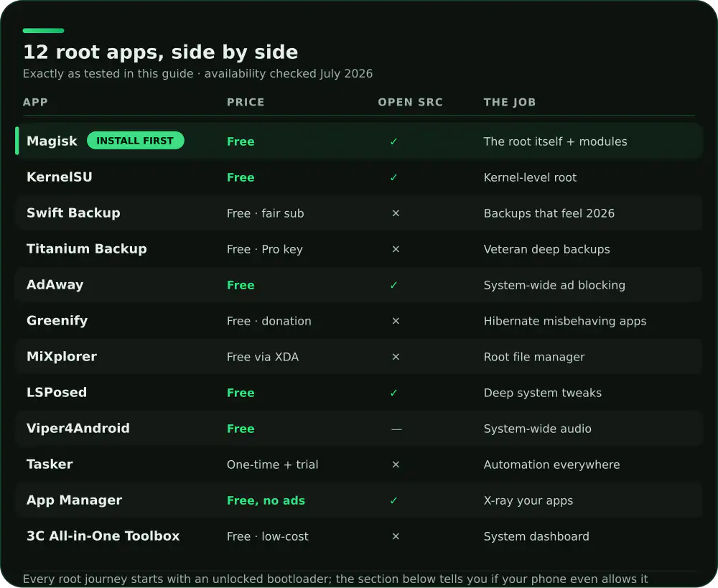The width and height of the screenshot is (718, 588).
Task: Click the 'Free, no ads' price cell
Action: [x=266, y=500]
